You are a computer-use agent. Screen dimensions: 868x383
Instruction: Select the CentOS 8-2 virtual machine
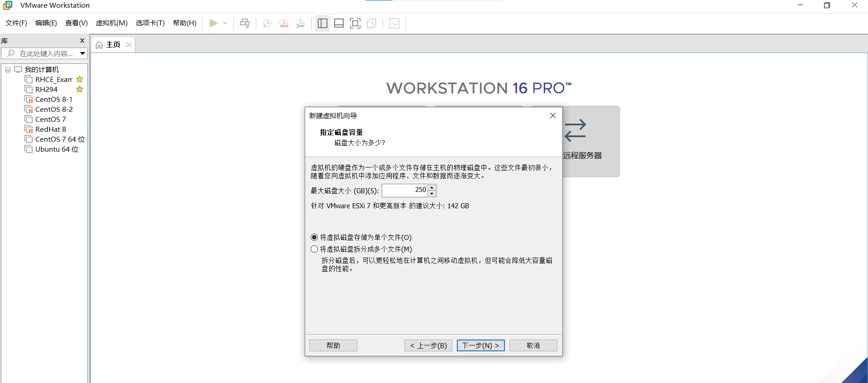[54, 109]
